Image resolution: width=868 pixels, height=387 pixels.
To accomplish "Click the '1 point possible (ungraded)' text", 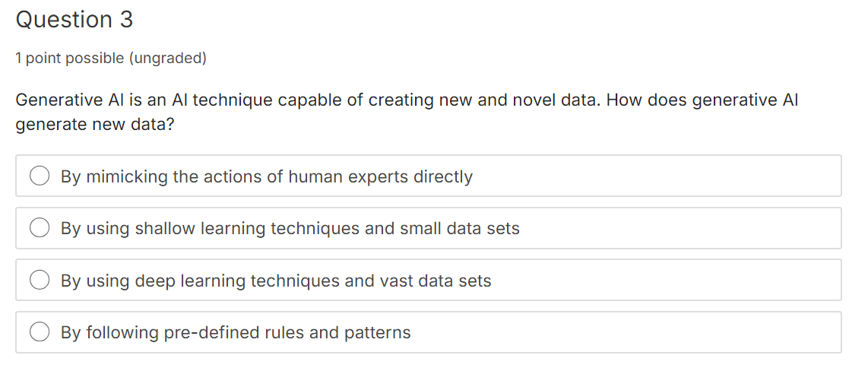I will point(111,58).
